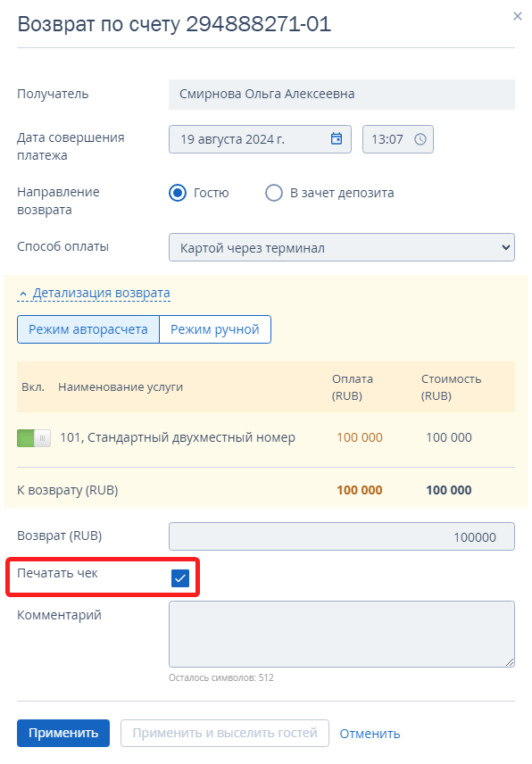Click the chevron next to Детализация возврата

pyautogui.click(x=23, y=294)
